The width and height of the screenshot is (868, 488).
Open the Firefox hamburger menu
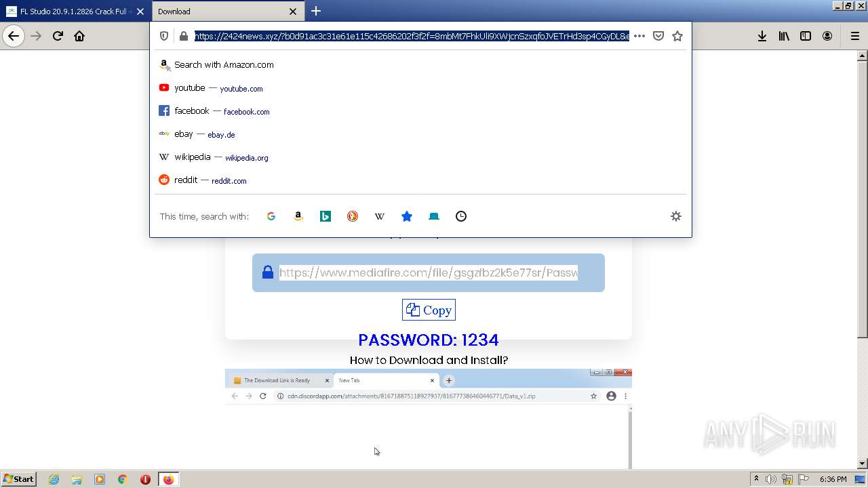(x=855, y=36)
